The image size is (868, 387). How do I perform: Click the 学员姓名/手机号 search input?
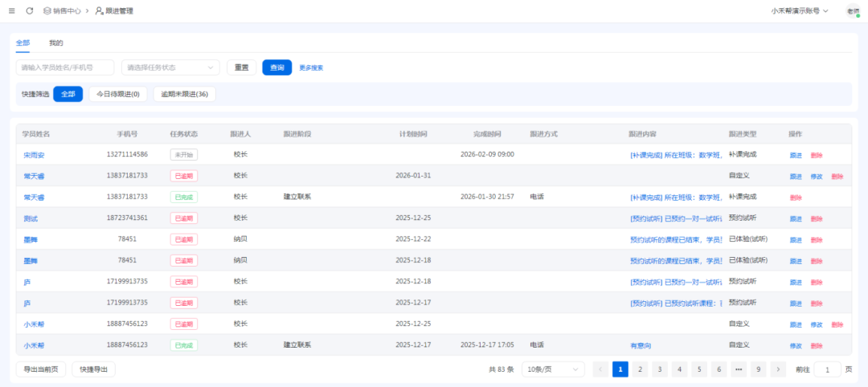pyautogui.click(x=65, y=67)
